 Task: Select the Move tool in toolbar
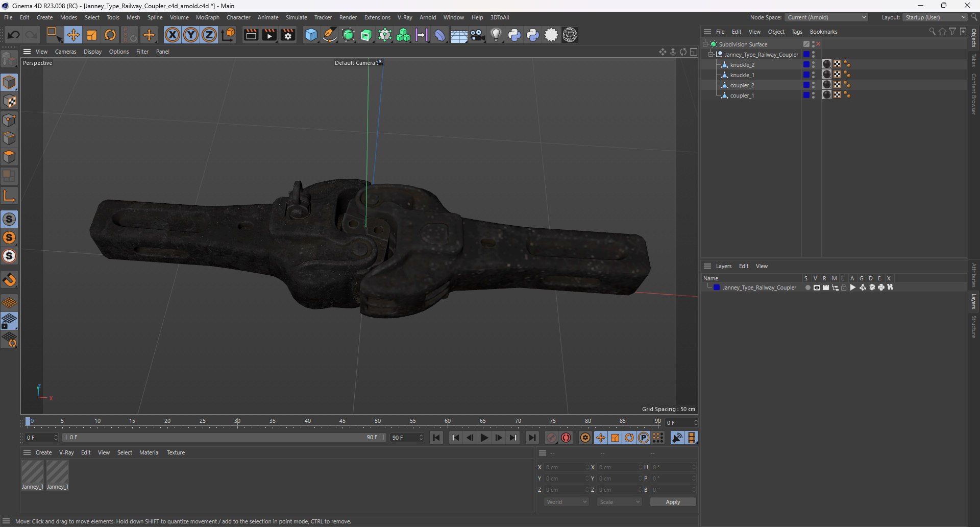pyautogui.click(x=73, y=35)
